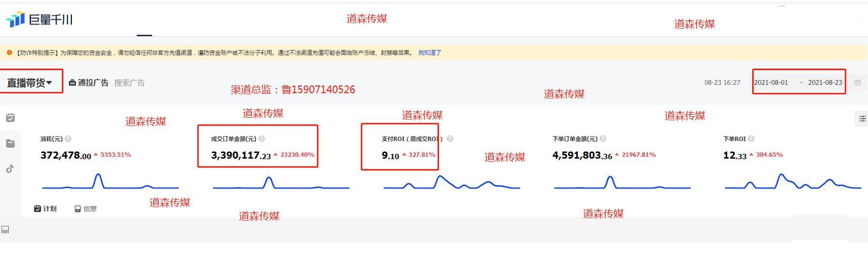Click the 消耗 trend sparkline chart
The width and height of the screenshot is (868, 264).
(x=111, y=181)
